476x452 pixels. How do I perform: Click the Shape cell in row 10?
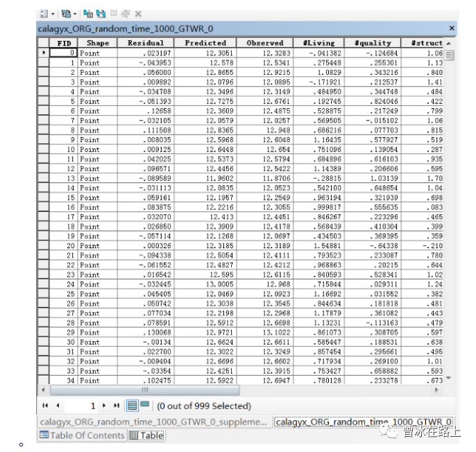[98, 149]
